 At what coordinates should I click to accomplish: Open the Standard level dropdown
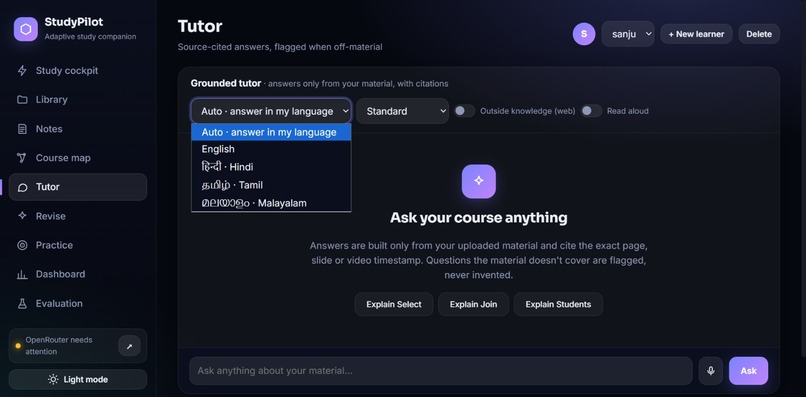pos(402,111)
